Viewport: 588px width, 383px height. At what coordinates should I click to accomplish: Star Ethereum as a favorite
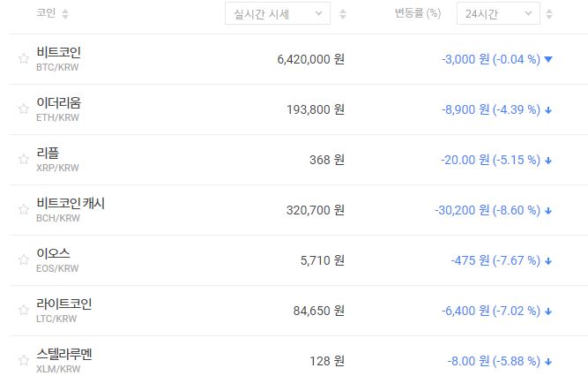[x=24, y=109]
